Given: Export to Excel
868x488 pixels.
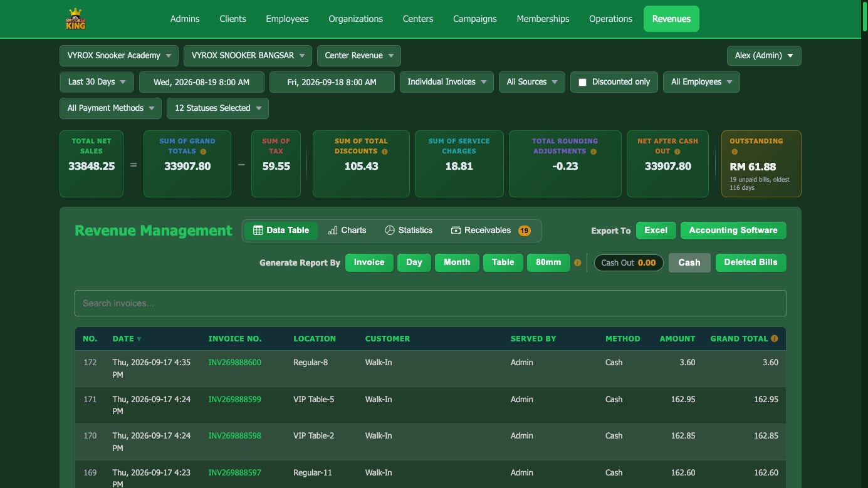Looking at the screenshot, I should (x=656, y=231).
